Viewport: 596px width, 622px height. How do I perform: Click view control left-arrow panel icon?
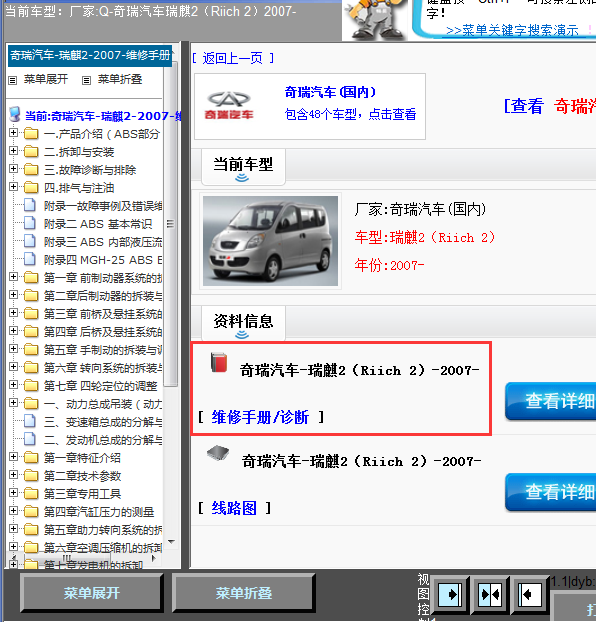pyautogui.click(x=530, y=594)
